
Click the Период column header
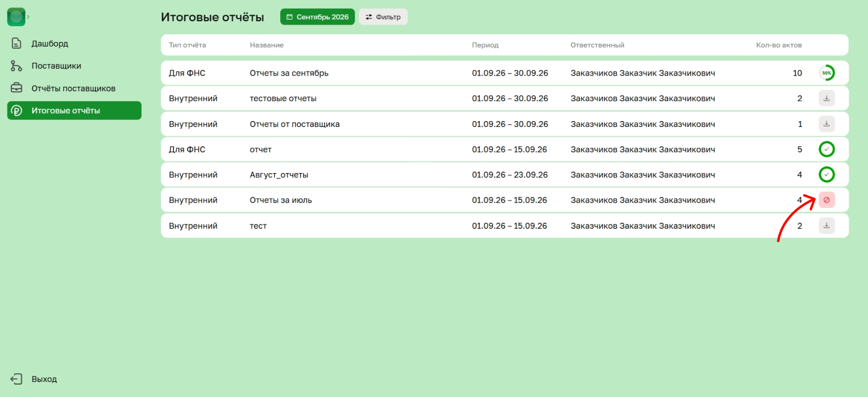click(485, 45)
